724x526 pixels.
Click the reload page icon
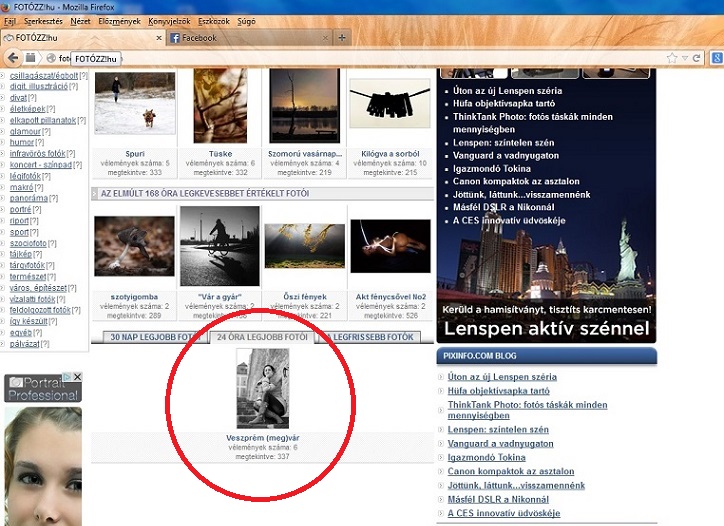point(697,58)
